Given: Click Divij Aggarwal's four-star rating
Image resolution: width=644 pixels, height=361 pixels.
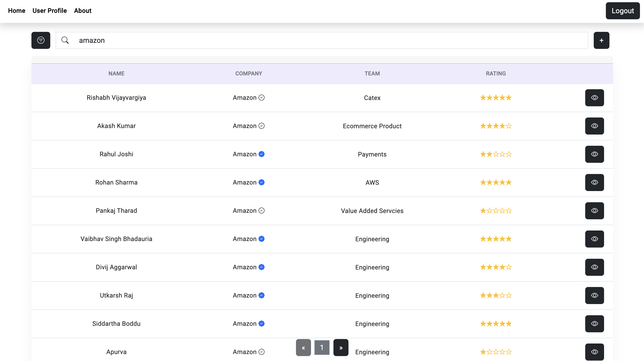Looking at the screenshot, I should [x=496, y=267].
